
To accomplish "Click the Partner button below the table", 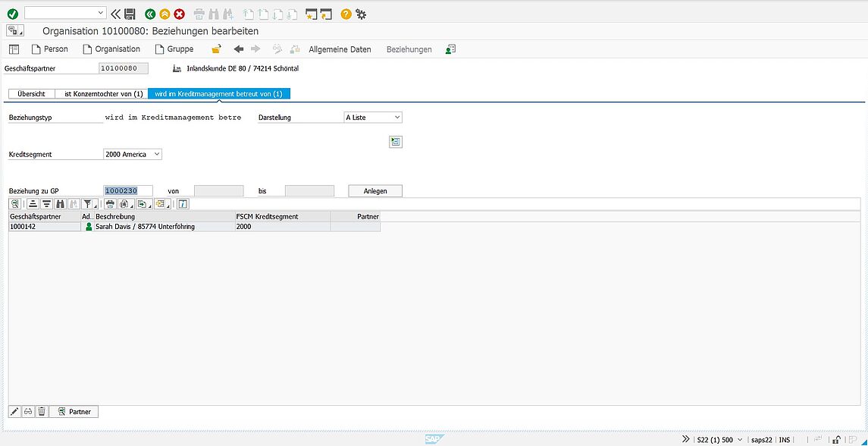I will pyautogui.click(x=74, y=411).
